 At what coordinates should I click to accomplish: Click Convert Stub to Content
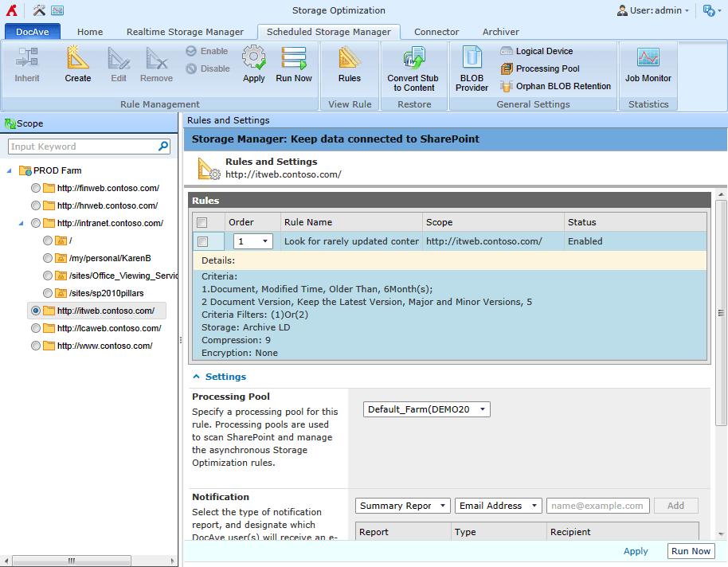pos(413,68)
